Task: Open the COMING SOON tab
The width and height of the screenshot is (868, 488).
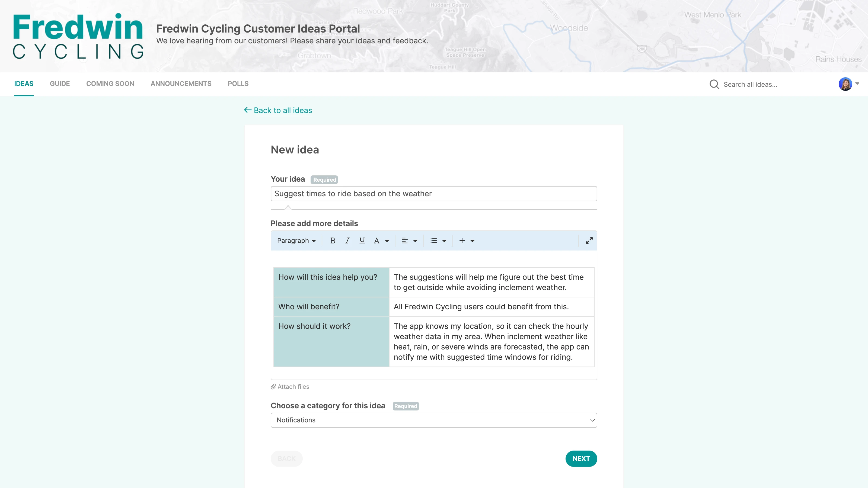Action: 110,84
